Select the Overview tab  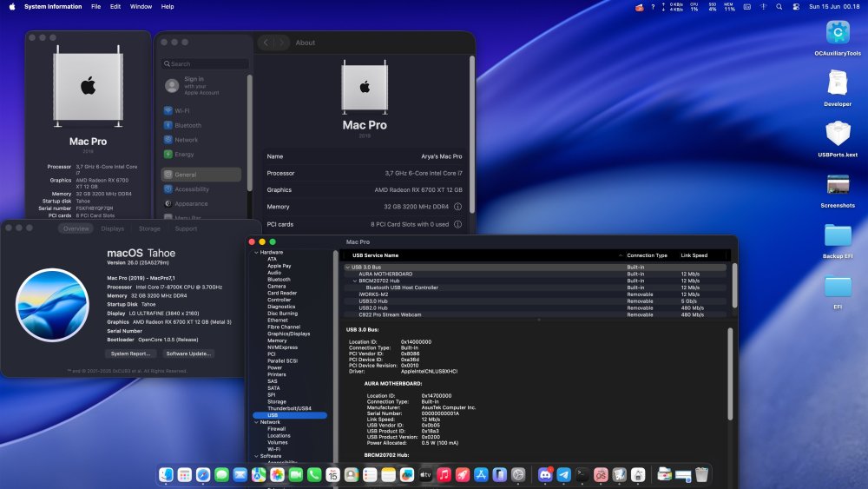[x=76, y=228]
